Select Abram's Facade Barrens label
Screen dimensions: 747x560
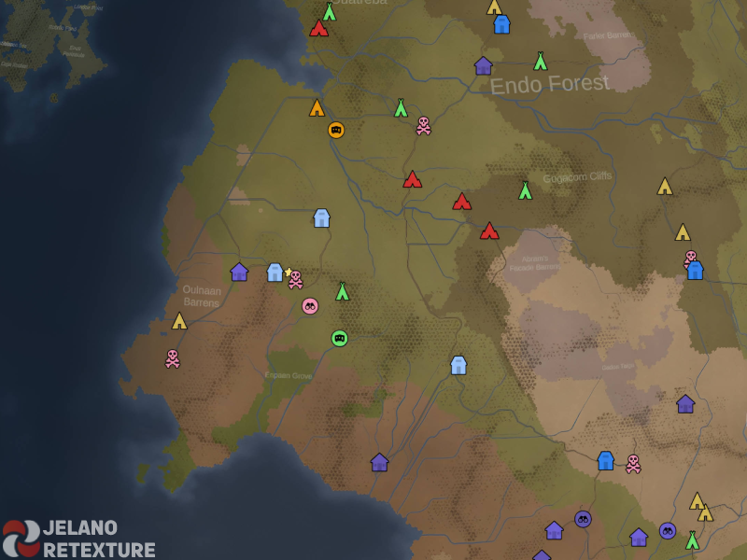coord(535,263)
